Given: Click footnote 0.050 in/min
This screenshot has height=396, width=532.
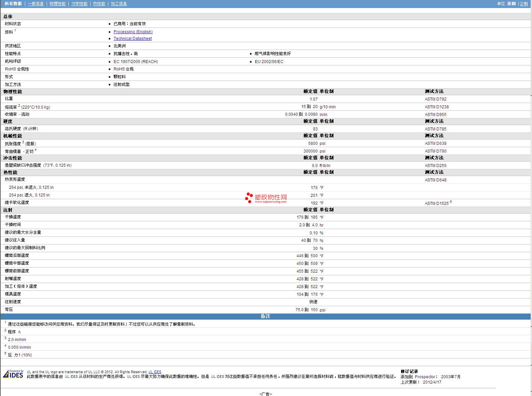Looking at the screenshot, I should tap(19, 347).
